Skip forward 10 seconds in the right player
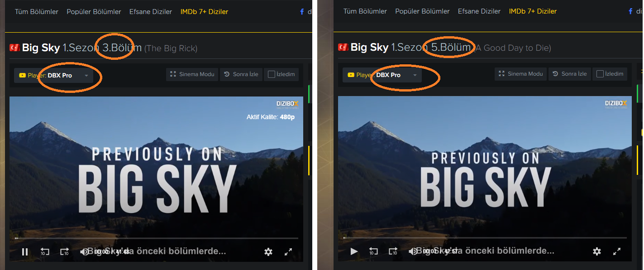Screen dimensions: 644x270 click(x=393, y=251)
